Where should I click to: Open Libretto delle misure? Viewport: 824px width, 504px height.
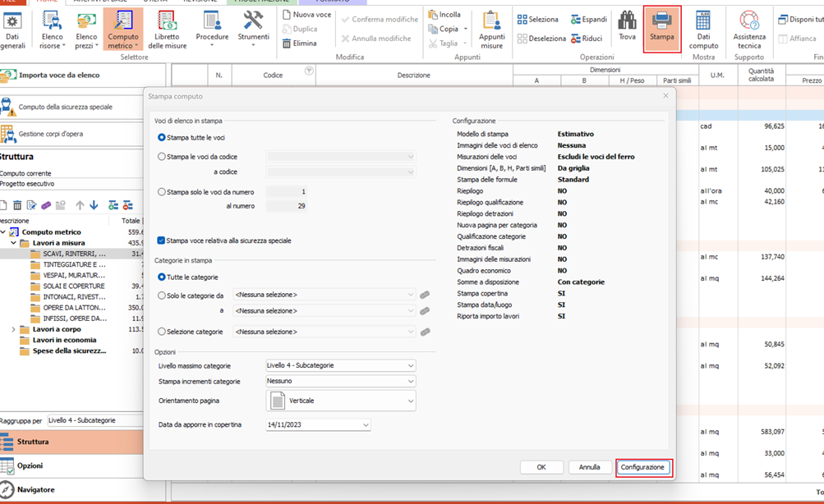167,30
